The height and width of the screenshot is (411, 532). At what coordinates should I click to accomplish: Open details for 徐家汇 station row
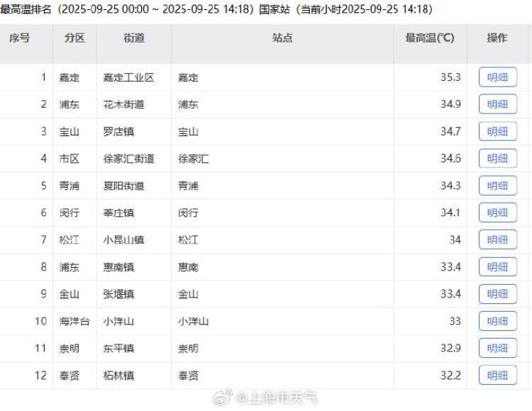coord(497,159)
